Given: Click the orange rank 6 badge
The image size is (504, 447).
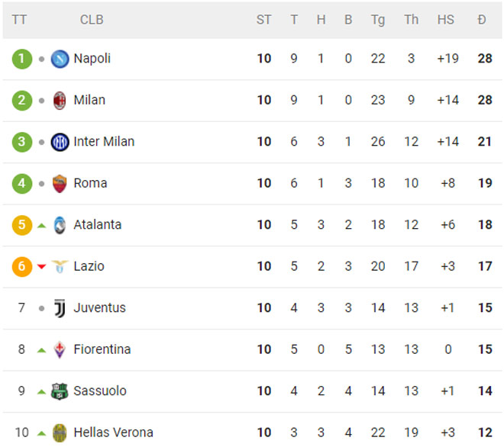Looking at the screenshot, I should (22, 266).
